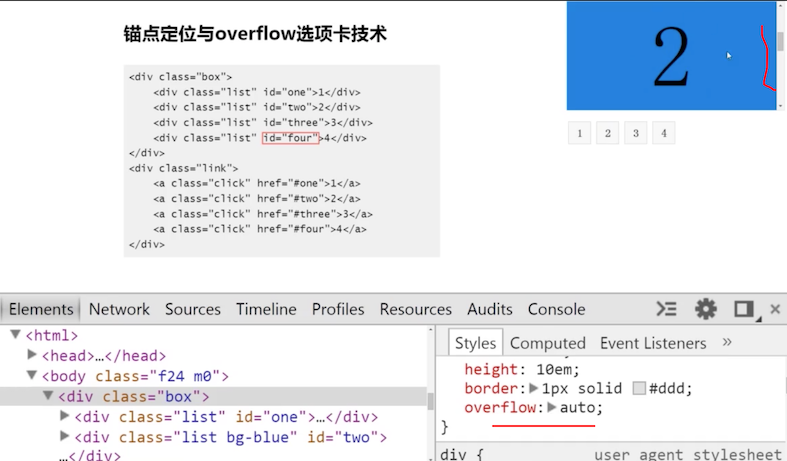
Task: Click the id="four" code text
Action: click(291, 138)
